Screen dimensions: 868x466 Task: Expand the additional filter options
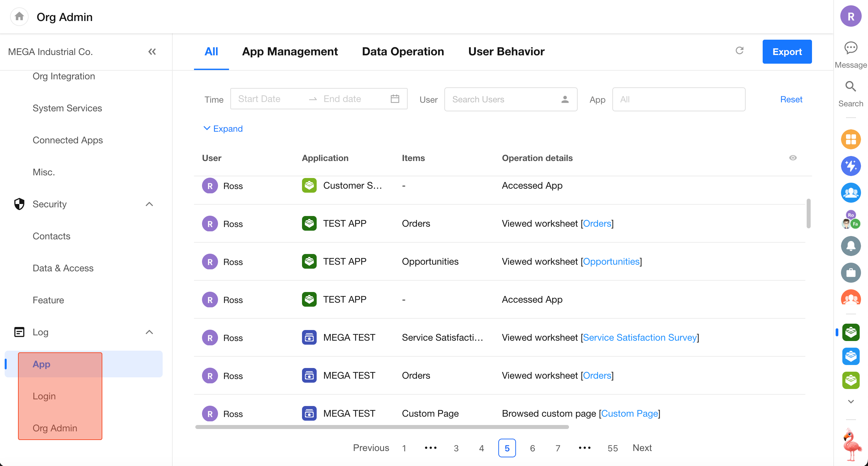(x=223, y=129)
